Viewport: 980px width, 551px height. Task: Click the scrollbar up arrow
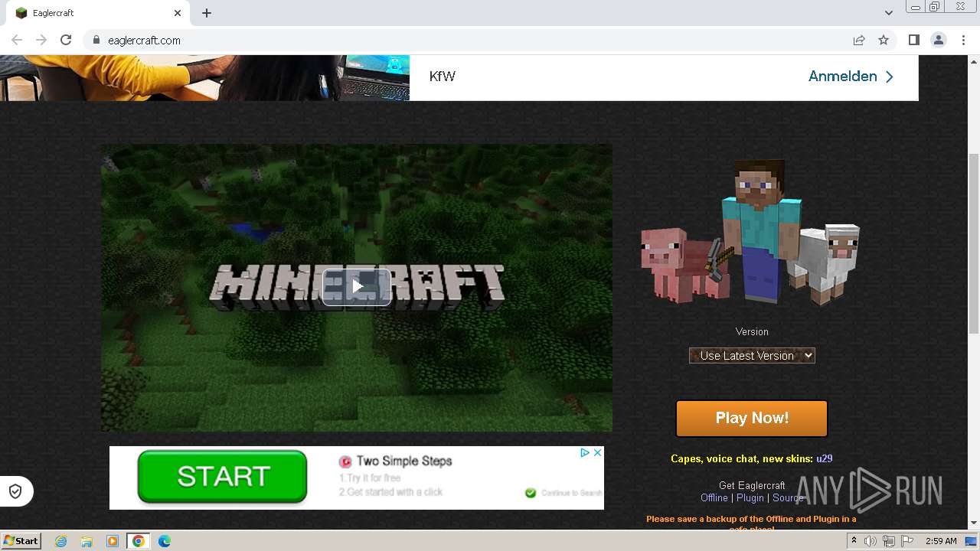pyautogui.click(x=974, y=61)
